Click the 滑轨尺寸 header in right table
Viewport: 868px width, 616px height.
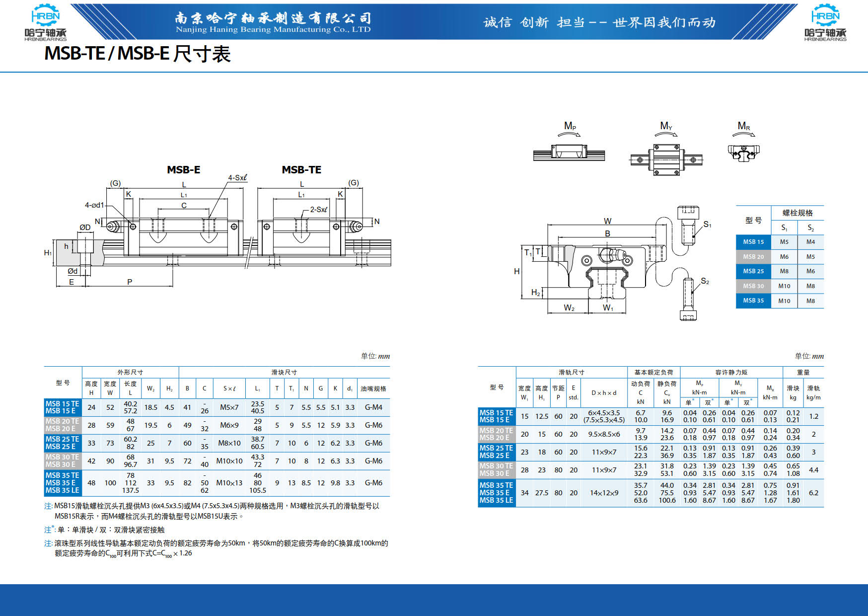coord(572,372)
